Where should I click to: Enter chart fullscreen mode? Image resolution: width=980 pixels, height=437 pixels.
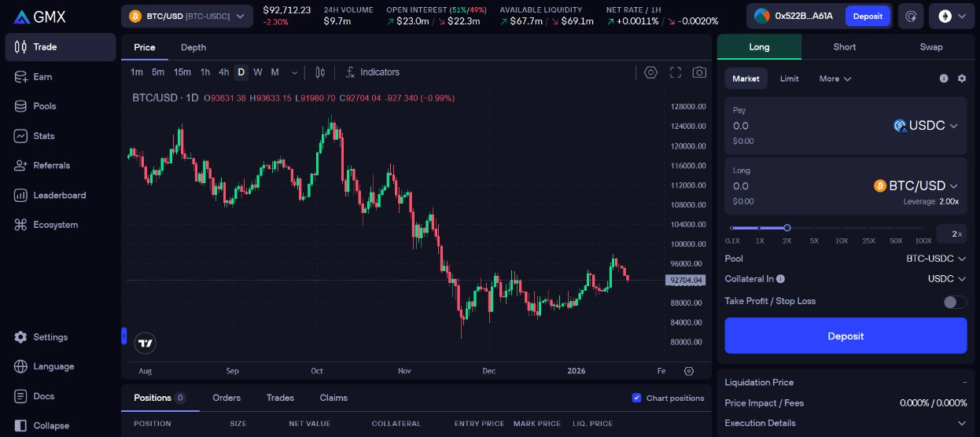[x=675, y=72]
